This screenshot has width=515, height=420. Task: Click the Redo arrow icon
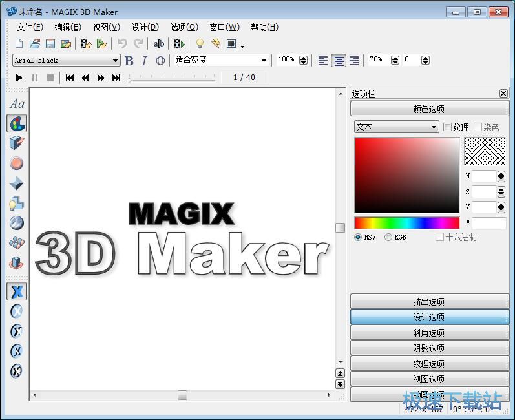[138, 43]
